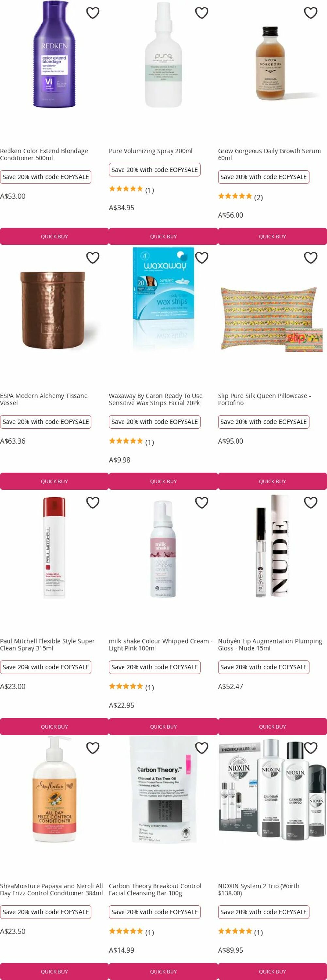Image resolution: width=327 pixels, height=980 pixels.
Task: Open star rating reviews for Pure Volumizing Spray
Action: [131, 189]
